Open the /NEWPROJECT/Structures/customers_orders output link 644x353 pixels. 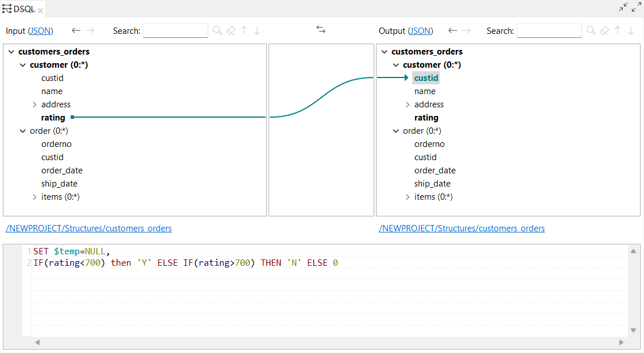tap(461, 228)
